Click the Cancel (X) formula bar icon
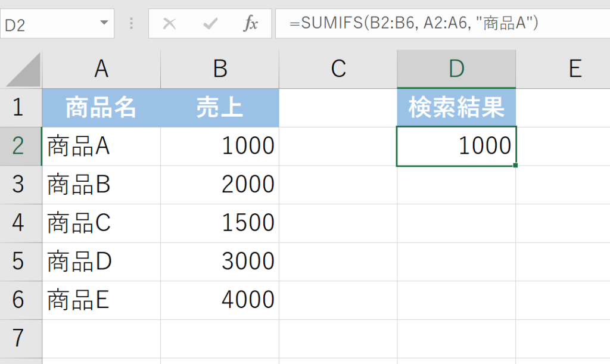The width and height of the screenshot is (610, 364). pyautogui.click(x=170, y=24)
